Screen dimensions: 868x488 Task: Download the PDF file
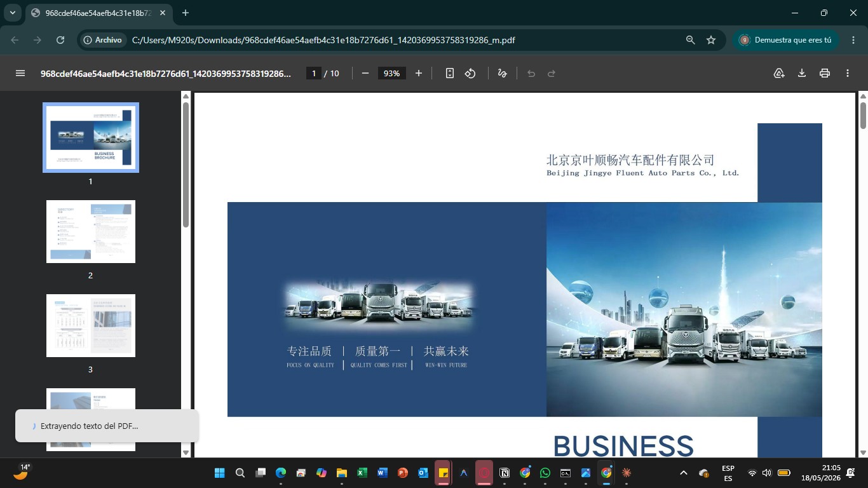tap(802, 73)
